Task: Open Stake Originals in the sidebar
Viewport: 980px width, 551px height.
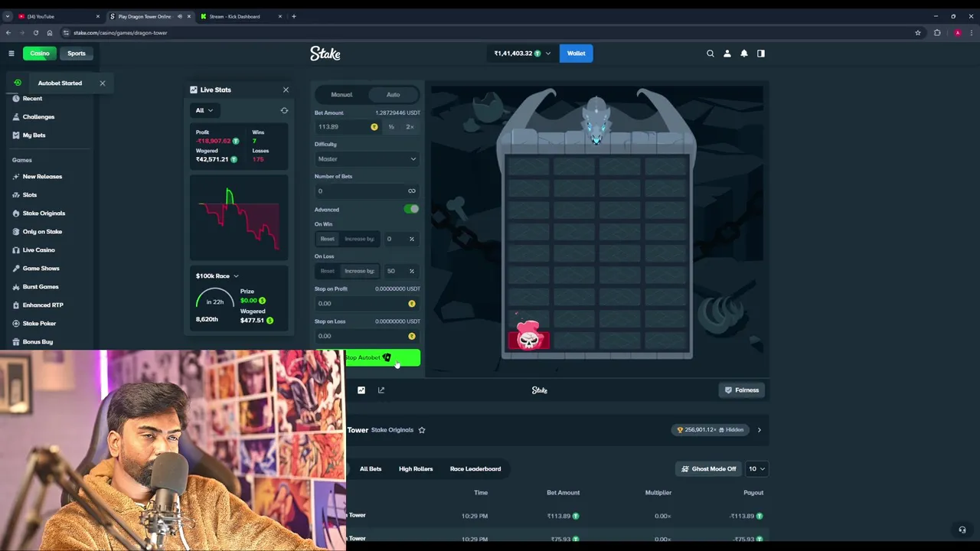Action: click(x=44, y=214)
